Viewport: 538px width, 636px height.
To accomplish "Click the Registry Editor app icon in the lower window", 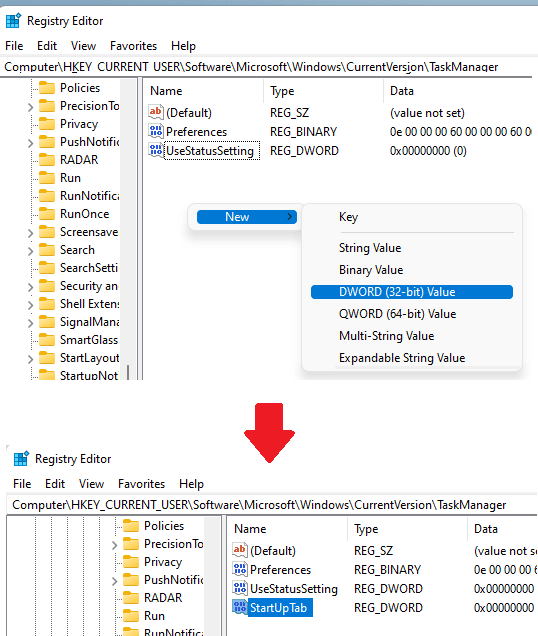I will 21,458.
